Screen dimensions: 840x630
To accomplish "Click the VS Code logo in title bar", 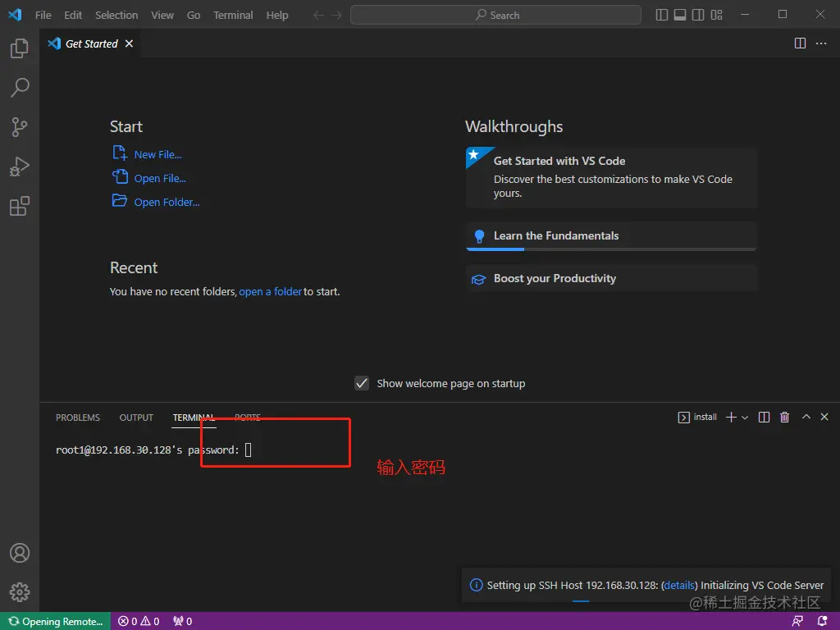I will click(x=15, y=15).
